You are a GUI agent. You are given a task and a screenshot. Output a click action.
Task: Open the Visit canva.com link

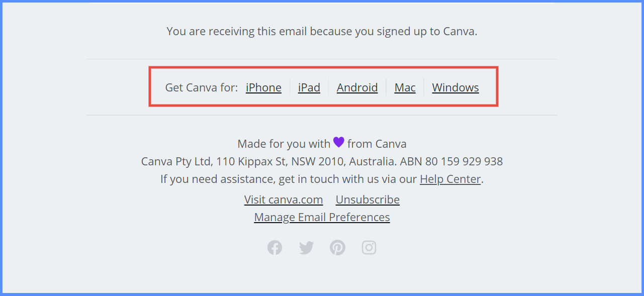click(x=284, y=200)
